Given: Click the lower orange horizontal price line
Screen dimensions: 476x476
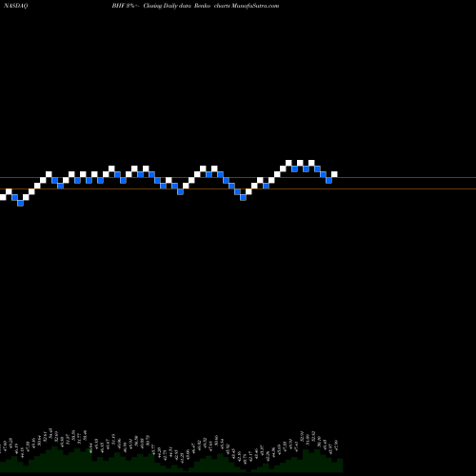Looking at the screenshot, I should pyautogui.click(x=238, y=189).
